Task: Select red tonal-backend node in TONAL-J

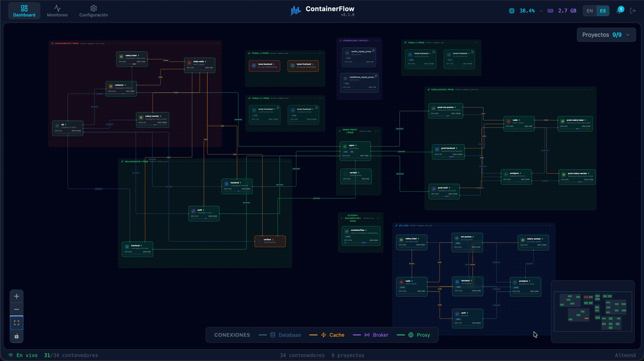Action: coord(265,66)
